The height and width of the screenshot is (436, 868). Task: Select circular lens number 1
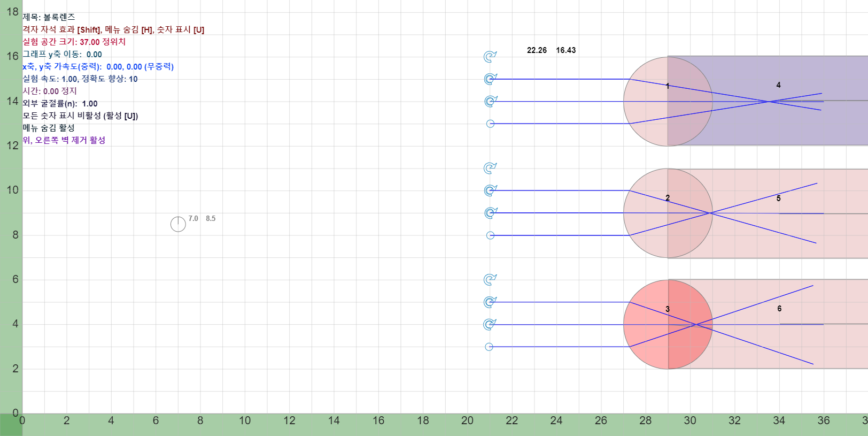click(668, 101)
